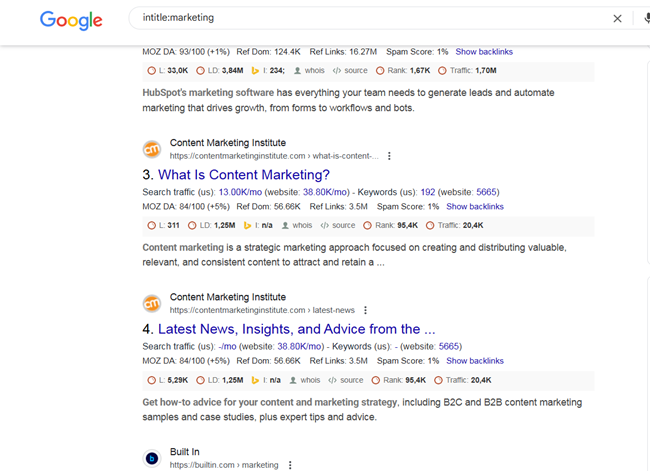The width and height of the screenshot is (650, 471).
Task: Click the Google logo
Action: (x=71, y=20)
